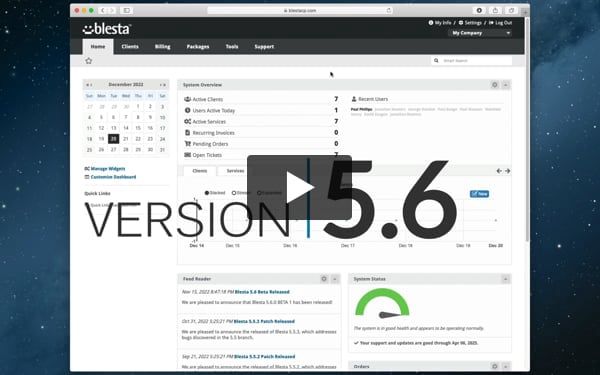This screenshot has height=375, width=600.
Task: Go to next chart with right arrow
Action: click(x=507, y=171)
